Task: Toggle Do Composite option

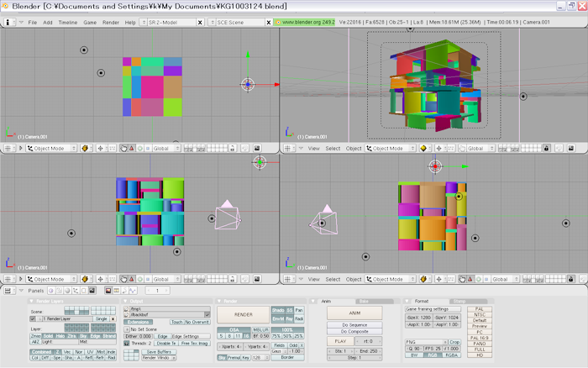Action: (x=354, y=332)
